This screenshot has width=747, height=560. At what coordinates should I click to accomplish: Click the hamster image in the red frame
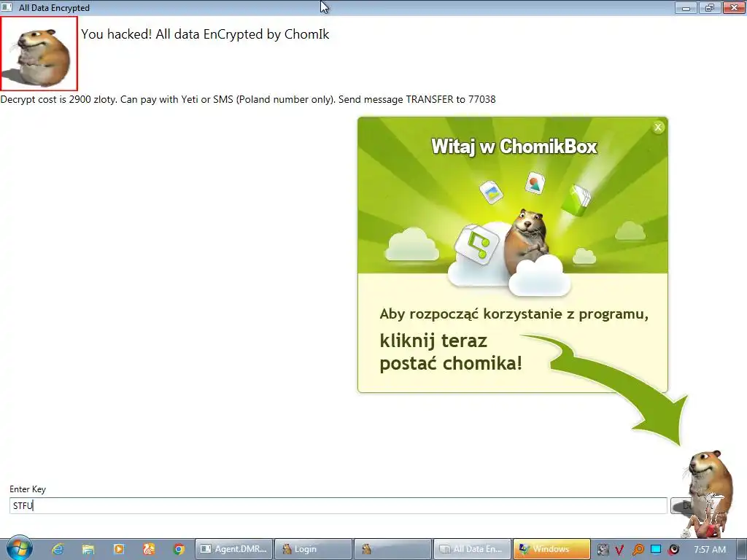click(x=39, y=53)
